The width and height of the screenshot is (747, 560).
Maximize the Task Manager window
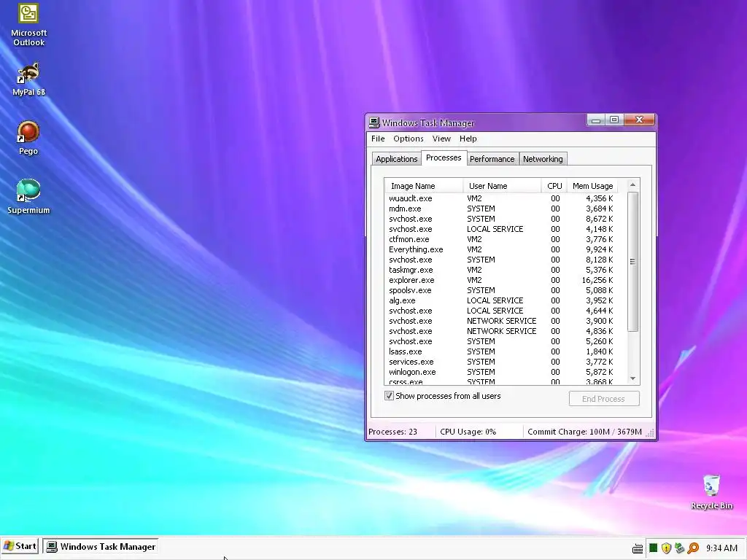point(614,120)
